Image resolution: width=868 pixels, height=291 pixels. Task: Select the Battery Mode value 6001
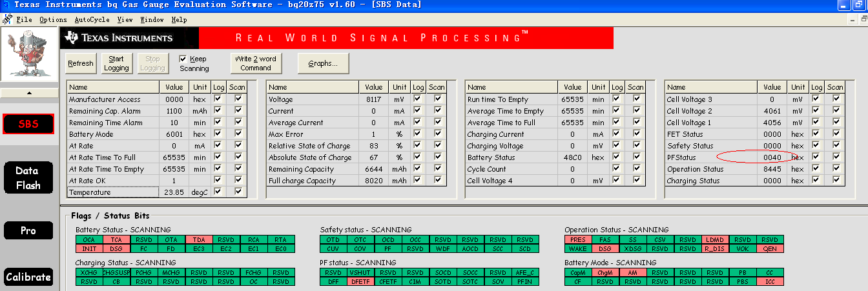pyautogui.click(x=174, y=134)
